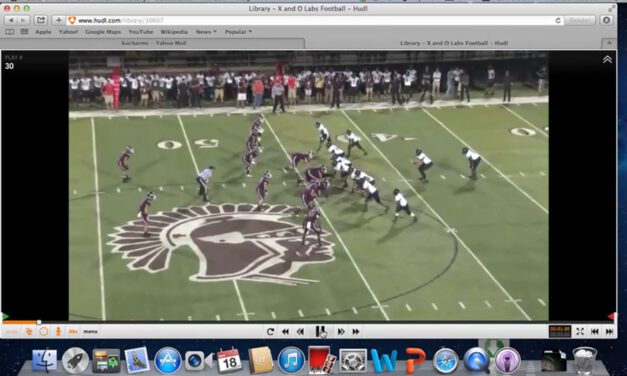Click the plus add bookmark button

58,20
